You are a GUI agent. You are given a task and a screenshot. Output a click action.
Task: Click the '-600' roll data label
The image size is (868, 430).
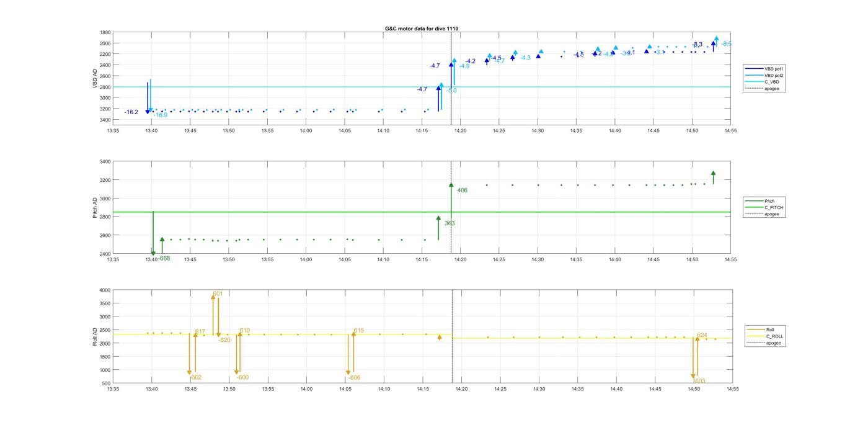[242, 377]
